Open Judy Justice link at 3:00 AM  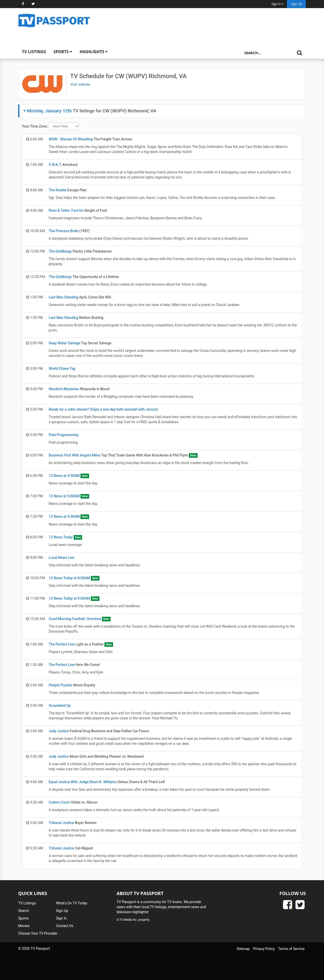pyautogui.click(x=59, y=731)
